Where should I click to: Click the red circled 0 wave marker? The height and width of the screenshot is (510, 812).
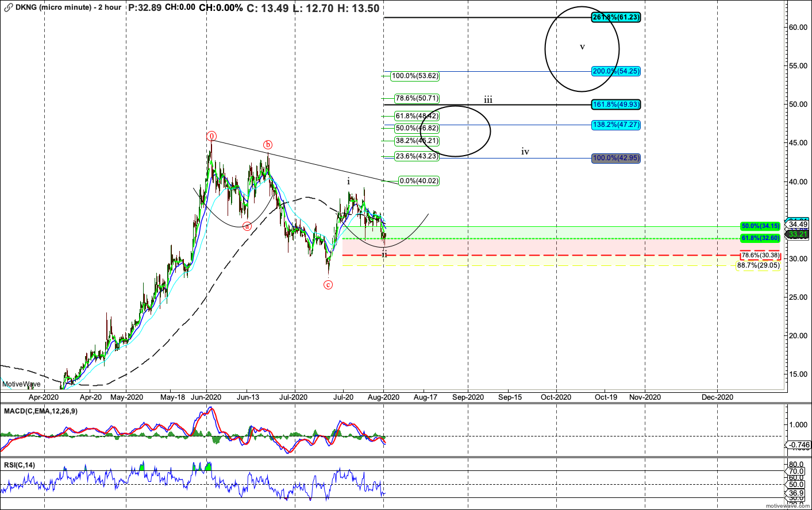pos(211,136)
